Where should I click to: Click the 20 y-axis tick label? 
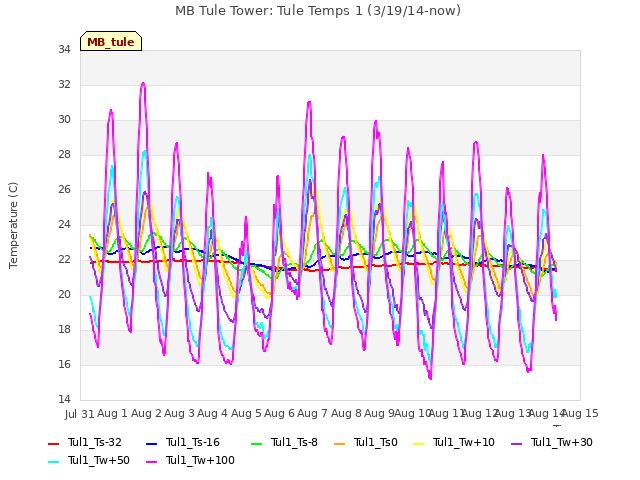pos(64,295)
